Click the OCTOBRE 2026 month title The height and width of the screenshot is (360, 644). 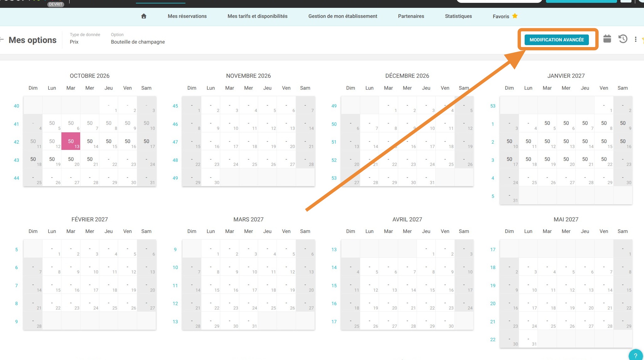[90, 76]
